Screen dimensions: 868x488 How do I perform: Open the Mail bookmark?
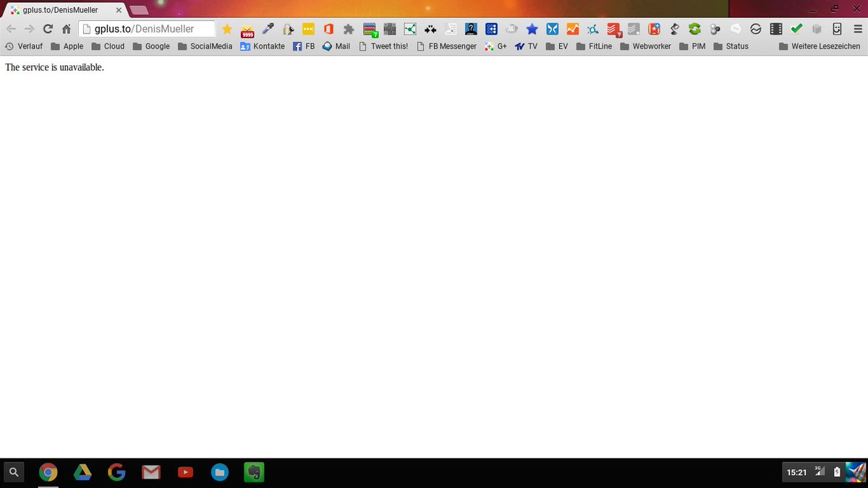336,46
